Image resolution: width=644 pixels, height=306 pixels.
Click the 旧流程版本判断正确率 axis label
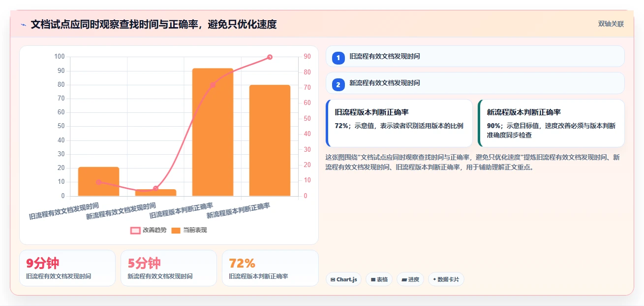tap(182, 211)
